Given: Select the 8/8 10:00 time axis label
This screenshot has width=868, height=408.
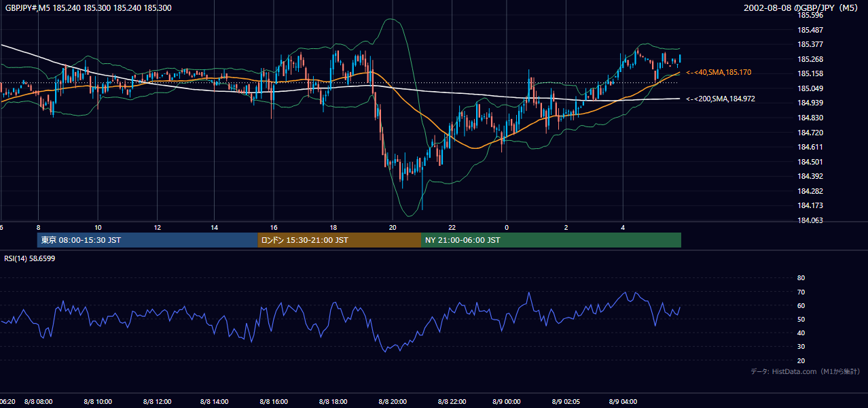Looking at the screenshot, I should (x=98, y=402).
